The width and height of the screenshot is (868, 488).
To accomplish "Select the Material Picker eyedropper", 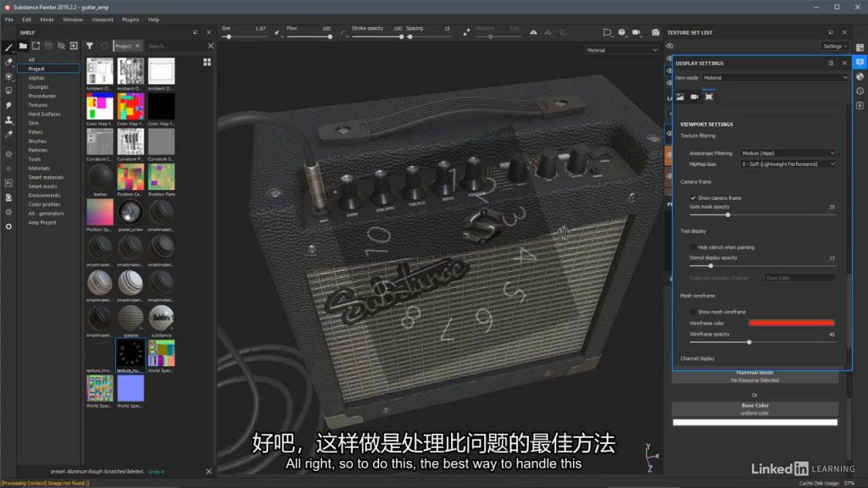I will click(8, 134).
